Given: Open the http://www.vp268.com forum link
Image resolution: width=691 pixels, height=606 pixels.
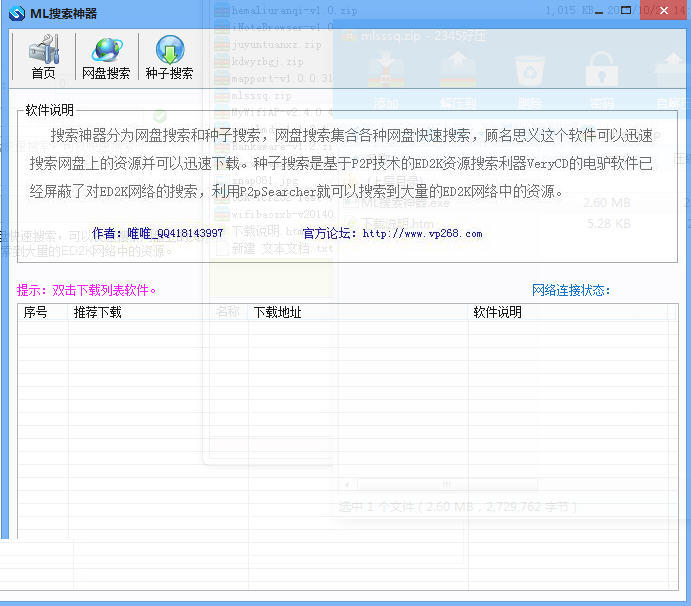Looking at the screenshot, I should [421, 234].
